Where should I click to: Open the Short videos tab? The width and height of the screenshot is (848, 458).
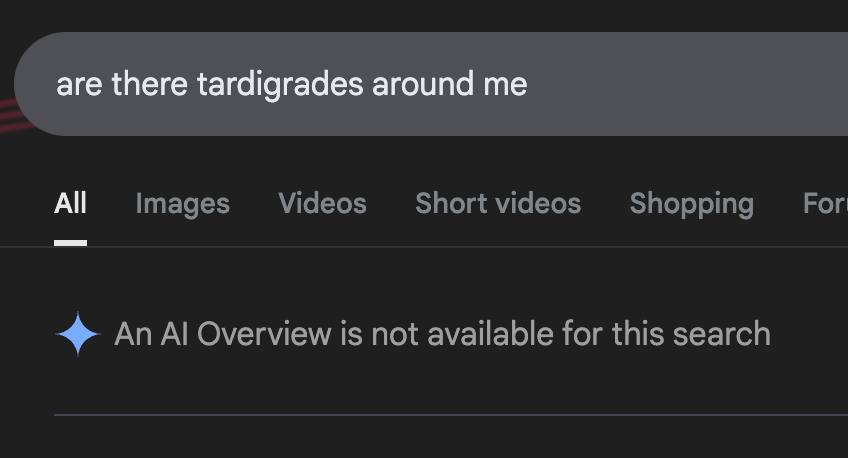pos(498,204)
